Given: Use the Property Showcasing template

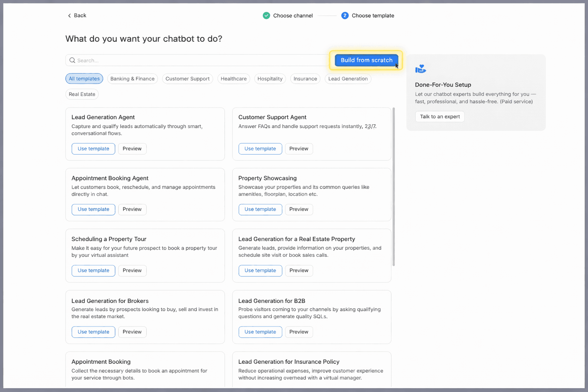Looking at the screenshot, I should coord(260,209).
